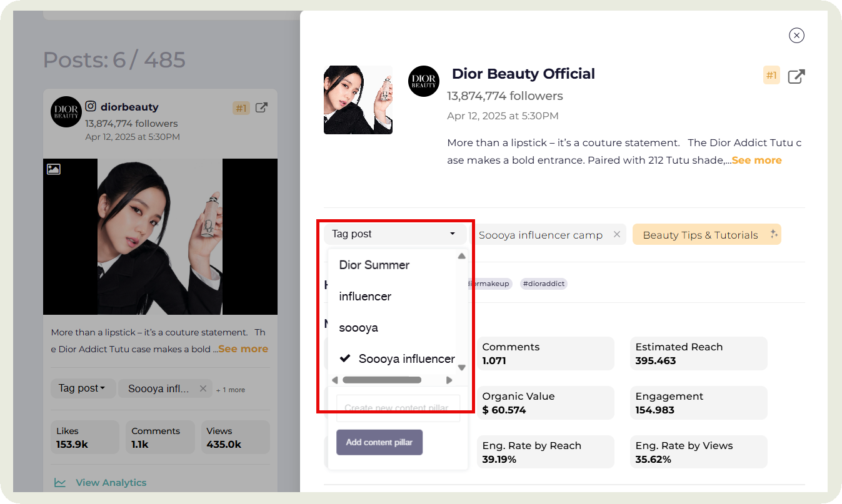Open post externally from detail panel icon

[796, 77]
